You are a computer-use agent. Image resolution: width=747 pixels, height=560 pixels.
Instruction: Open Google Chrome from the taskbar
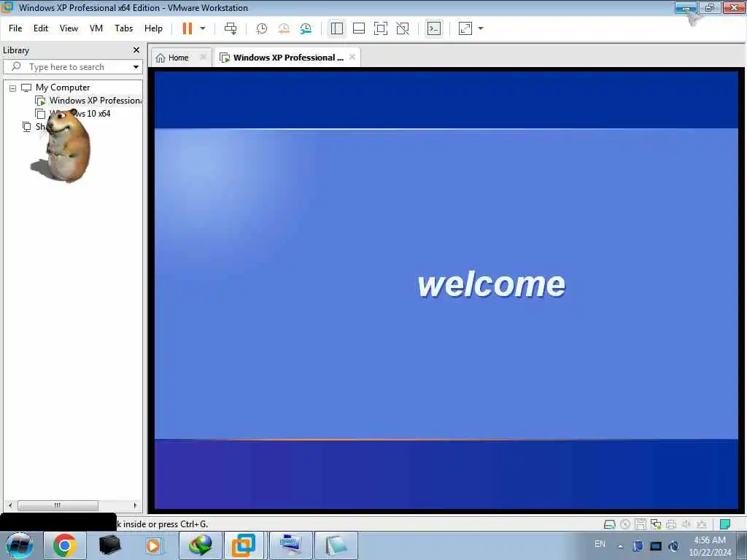pyautogui.click(x=65, y=545)
